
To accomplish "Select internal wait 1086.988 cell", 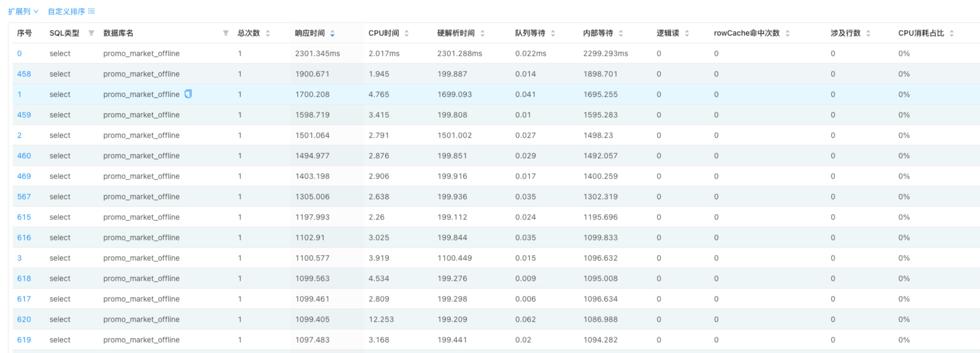I will pyautogui.click(x=600, y=319).
